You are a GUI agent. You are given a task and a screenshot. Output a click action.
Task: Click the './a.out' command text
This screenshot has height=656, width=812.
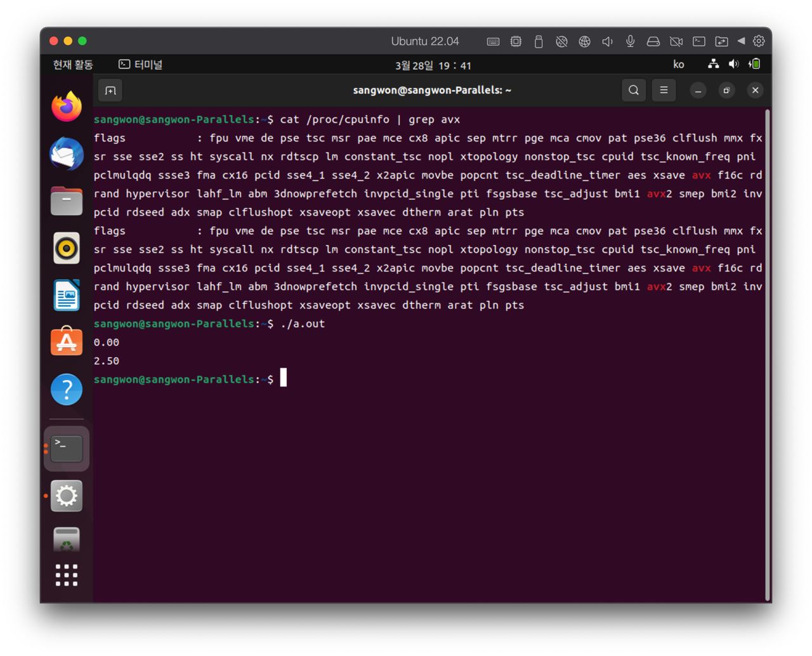pos(303,324)
